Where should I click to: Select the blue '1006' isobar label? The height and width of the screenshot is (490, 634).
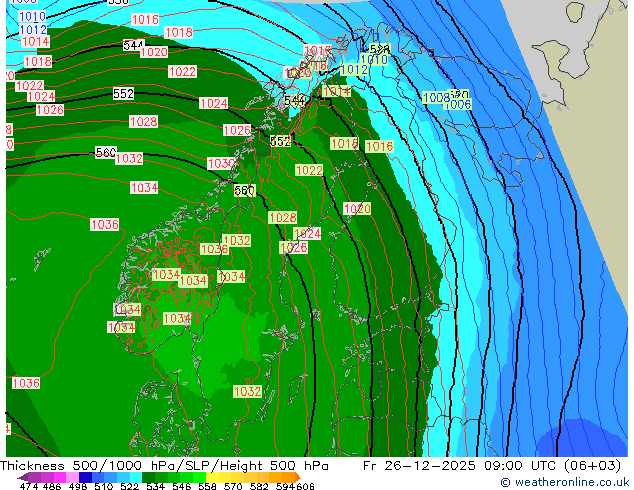[457, 105]
